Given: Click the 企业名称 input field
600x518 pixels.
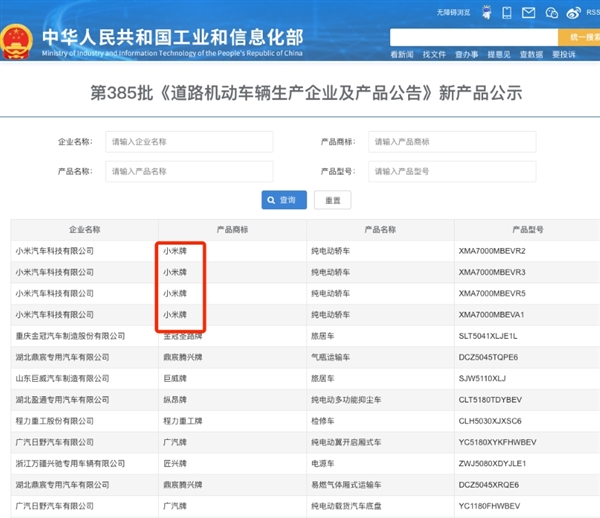Looking at the screenshot, I should (x=189, y=142).
